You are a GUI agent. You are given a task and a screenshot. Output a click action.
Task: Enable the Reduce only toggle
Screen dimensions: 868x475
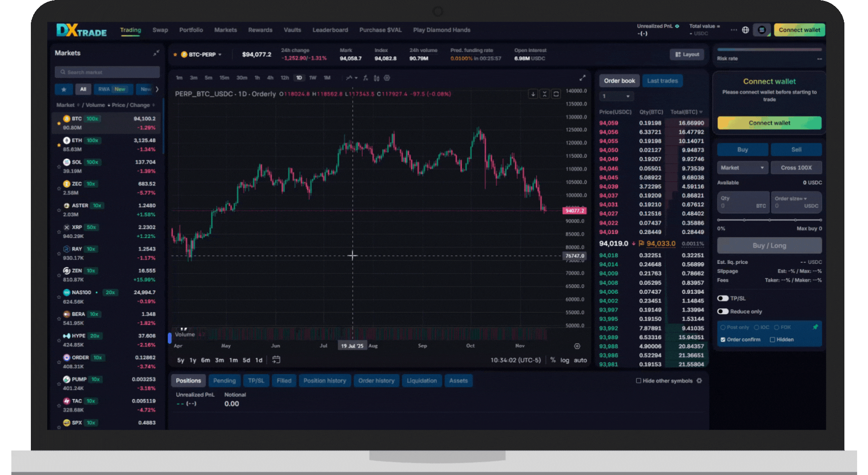[x=723, y=312]
